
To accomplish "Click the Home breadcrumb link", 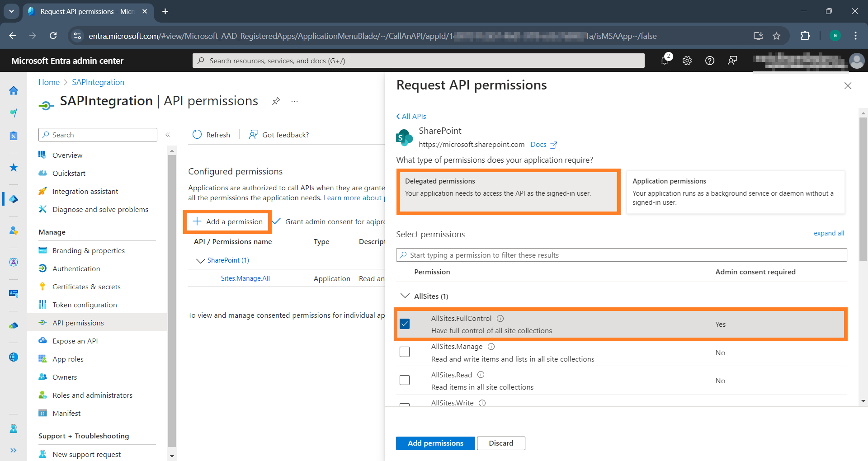I will point(49,82).
